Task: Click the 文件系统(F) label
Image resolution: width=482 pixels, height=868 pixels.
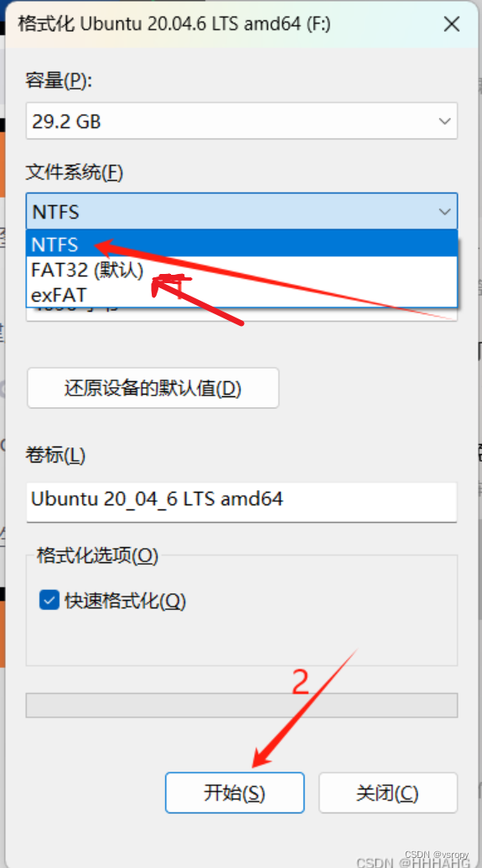Action: tap(75, 172)
